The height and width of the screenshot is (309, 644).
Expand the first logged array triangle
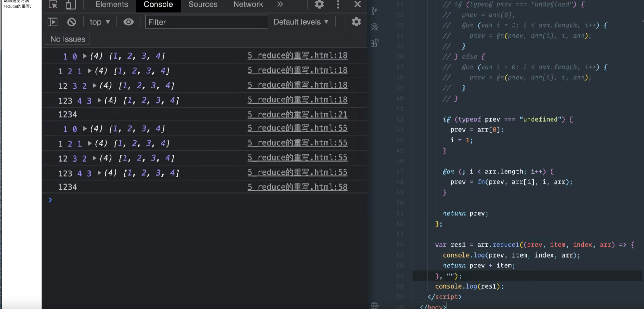click(x=85, y=56)
